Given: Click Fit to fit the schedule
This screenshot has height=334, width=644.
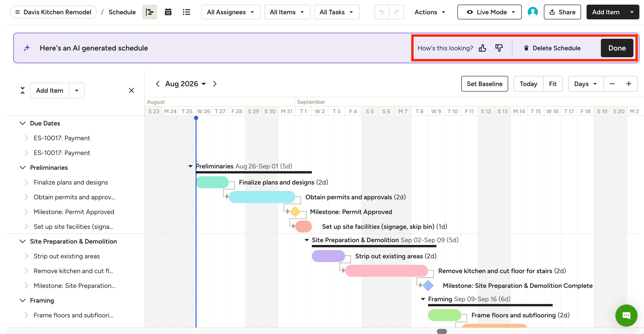Looking at the screenshot, I should 553,84.
